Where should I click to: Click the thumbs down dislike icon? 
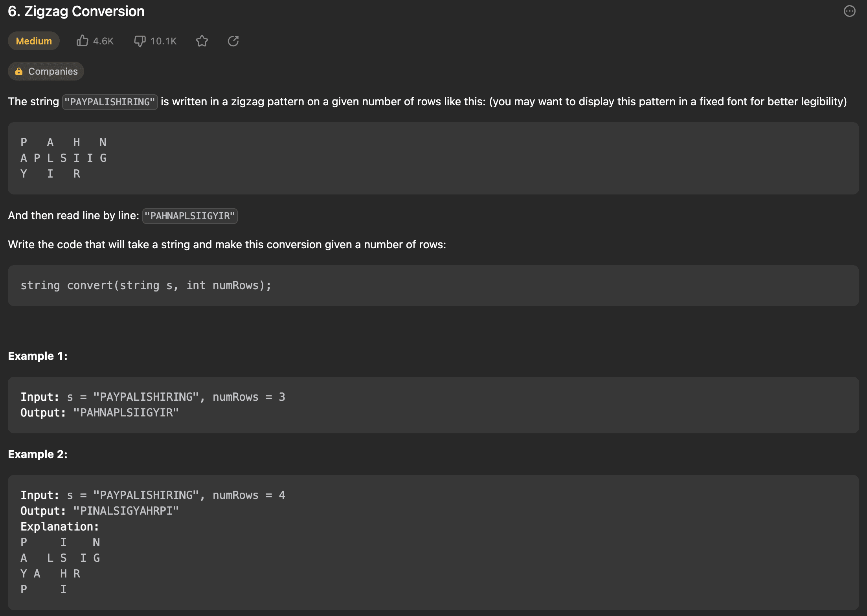point(140,41)
